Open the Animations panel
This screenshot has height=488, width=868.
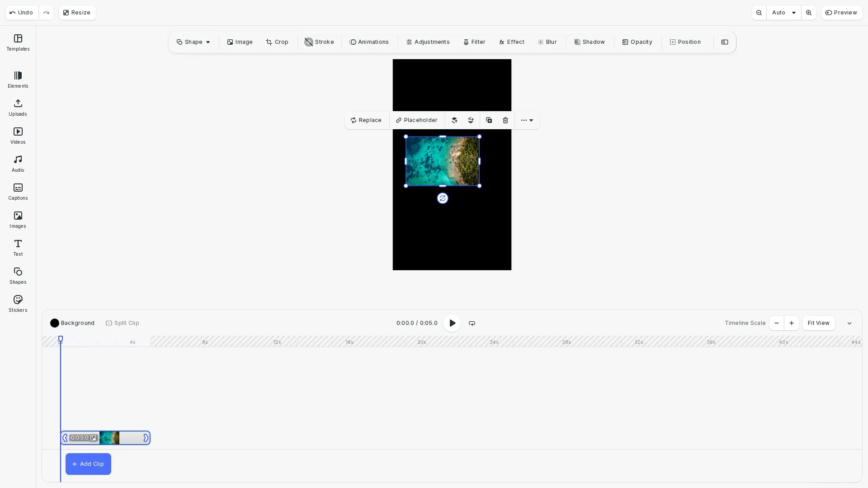369,42
